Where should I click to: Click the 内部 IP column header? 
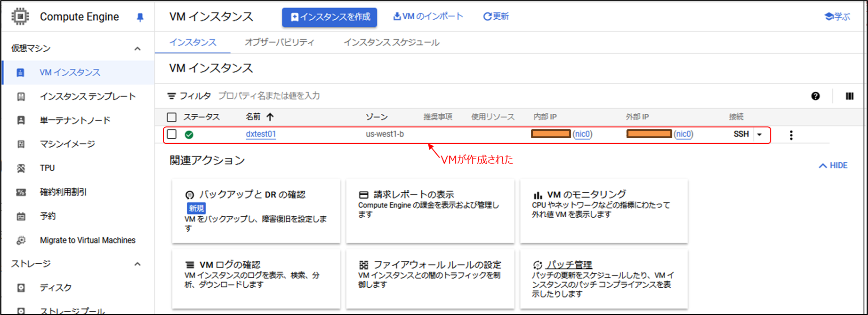click(x=545, y=117)
